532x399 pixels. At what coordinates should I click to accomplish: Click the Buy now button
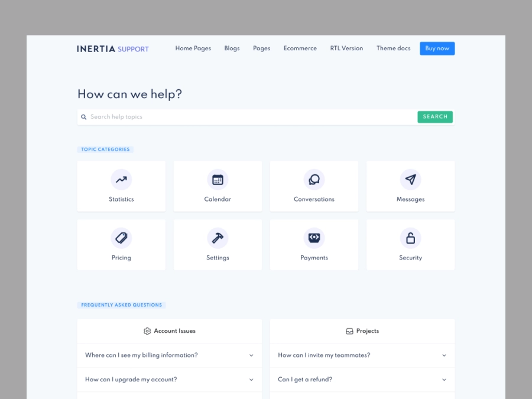tap(437, 48)
